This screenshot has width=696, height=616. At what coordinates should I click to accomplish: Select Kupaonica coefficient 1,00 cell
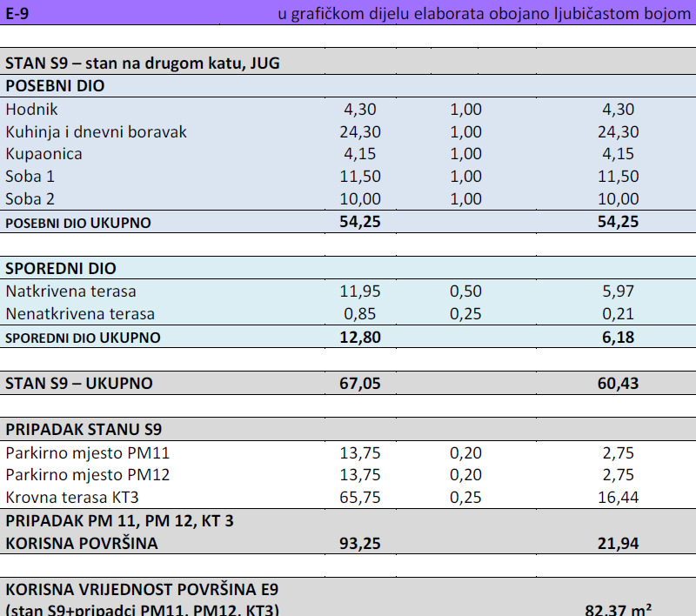[465, 153]
